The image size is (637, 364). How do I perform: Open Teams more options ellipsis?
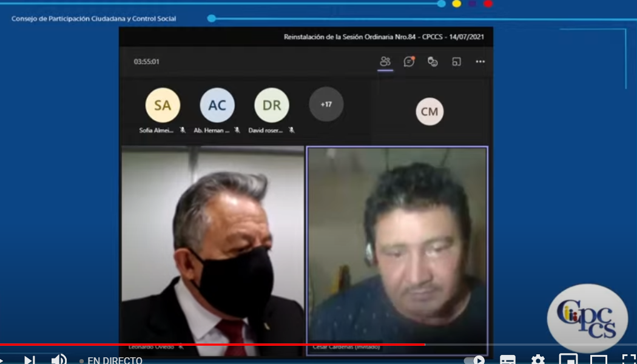[480, 62]
